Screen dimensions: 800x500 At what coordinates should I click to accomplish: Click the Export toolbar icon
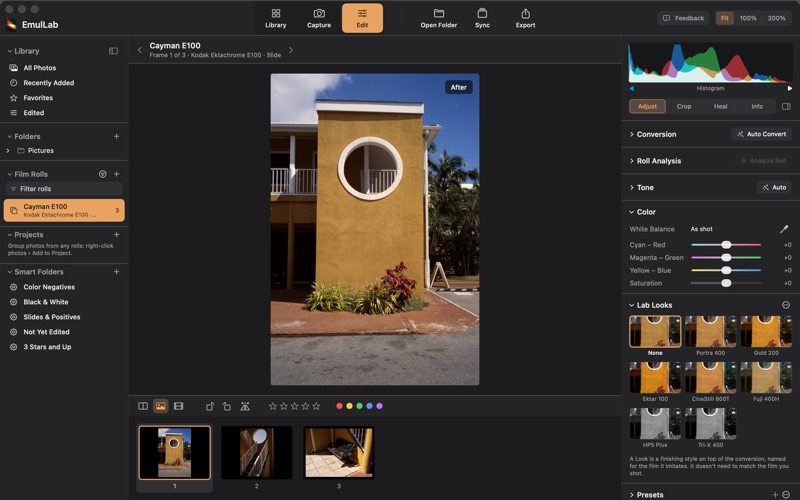526,18
